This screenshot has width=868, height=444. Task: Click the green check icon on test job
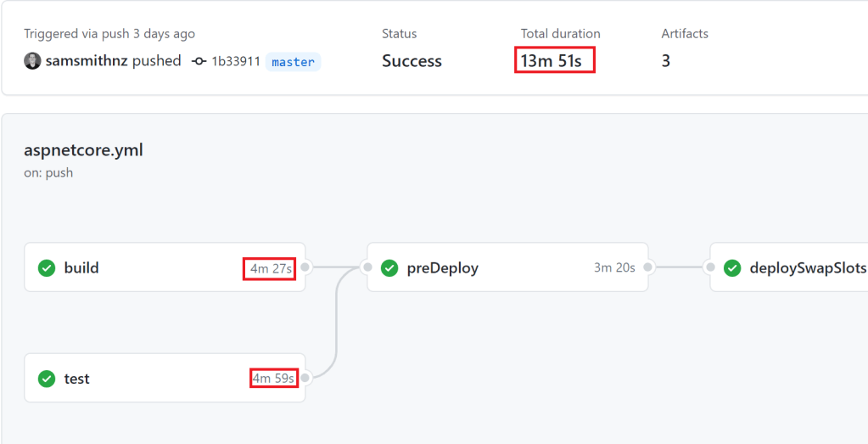coord(47,379)
